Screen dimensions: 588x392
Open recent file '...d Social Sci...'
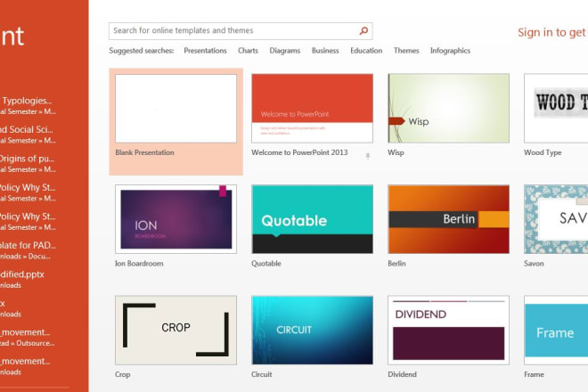[29, 135]
